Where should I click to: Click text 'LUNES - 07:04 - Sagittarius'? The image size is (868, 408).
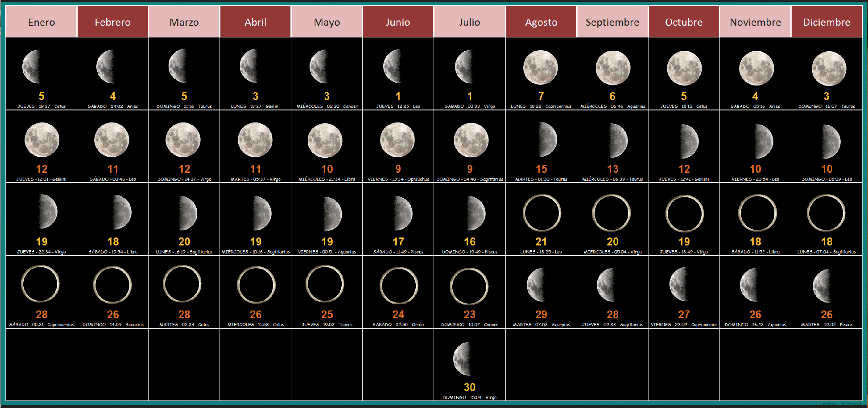click(x=827, y=252)
